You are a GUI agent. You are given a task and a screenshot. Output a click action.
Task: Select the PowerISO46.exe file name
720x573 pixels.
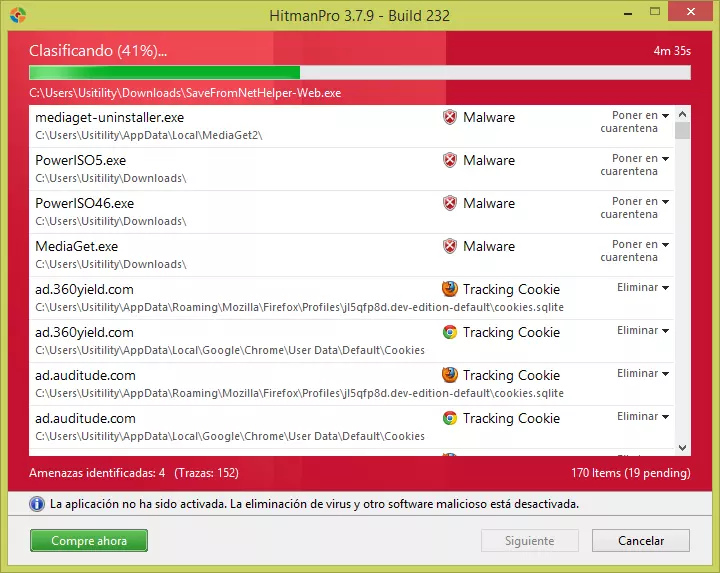click(85, 203)
